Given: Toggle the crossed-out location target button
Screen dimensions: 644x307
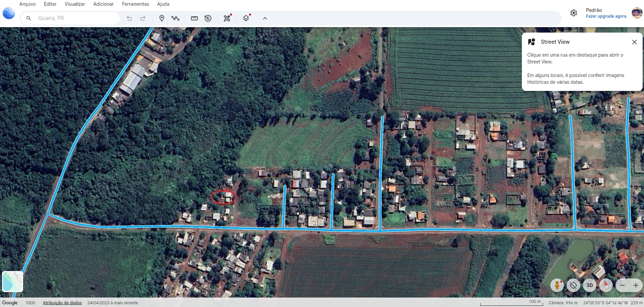Looking at the screenshot, I should [x=573, y=285].
